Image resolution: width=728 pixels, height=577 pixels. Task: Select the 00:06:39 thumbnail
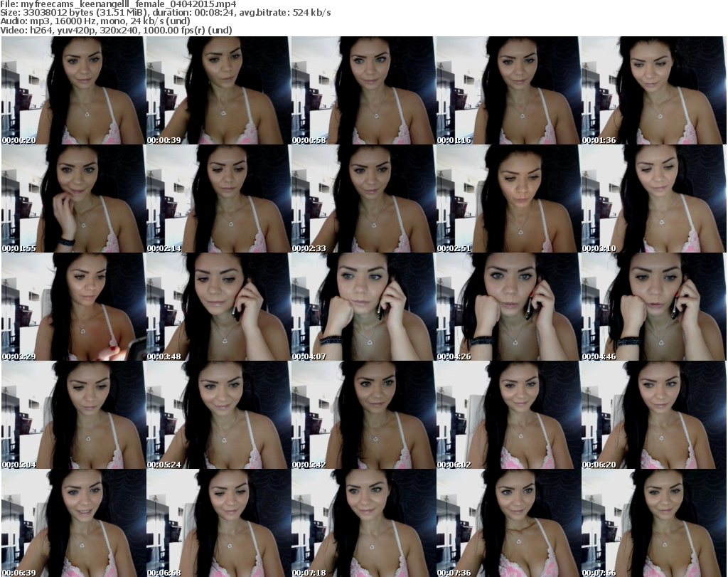pos(73,523)
